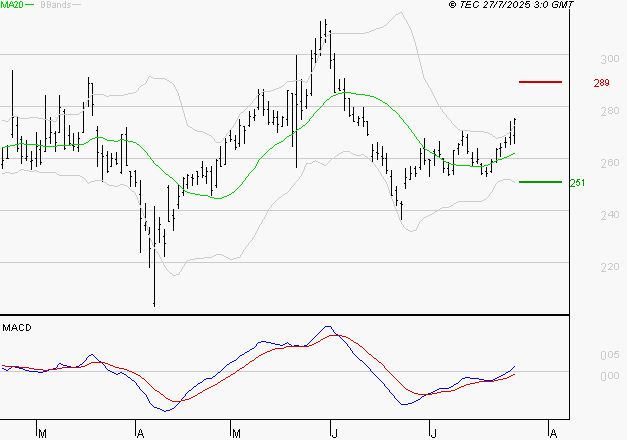Click the MACD 000 axis label
627x440 pixels.
[610, 376]
